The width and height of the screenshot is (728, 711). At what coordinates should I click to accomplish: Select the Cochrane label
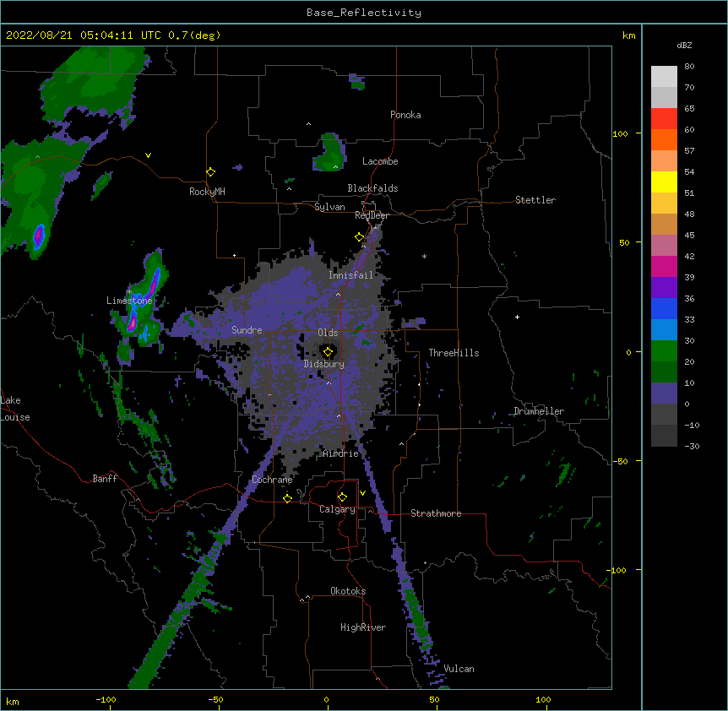click(x=272, y=480)
